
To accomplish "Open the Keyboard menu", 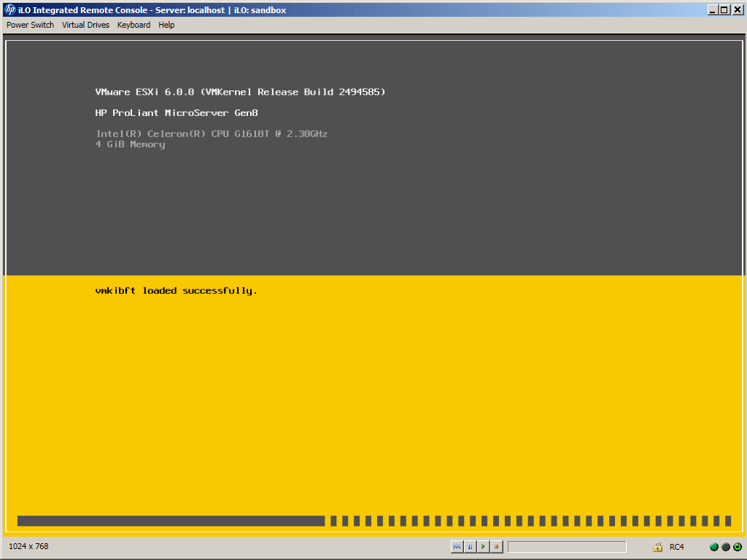I will (x=133, y=25).
